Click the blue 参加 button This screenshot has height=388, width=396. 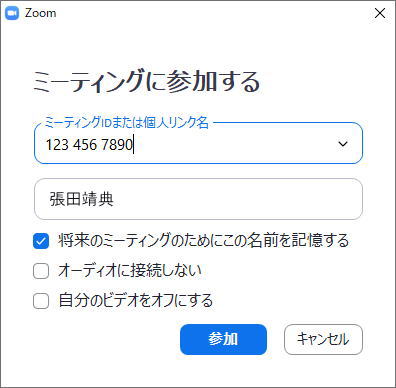tap(223, 339)
